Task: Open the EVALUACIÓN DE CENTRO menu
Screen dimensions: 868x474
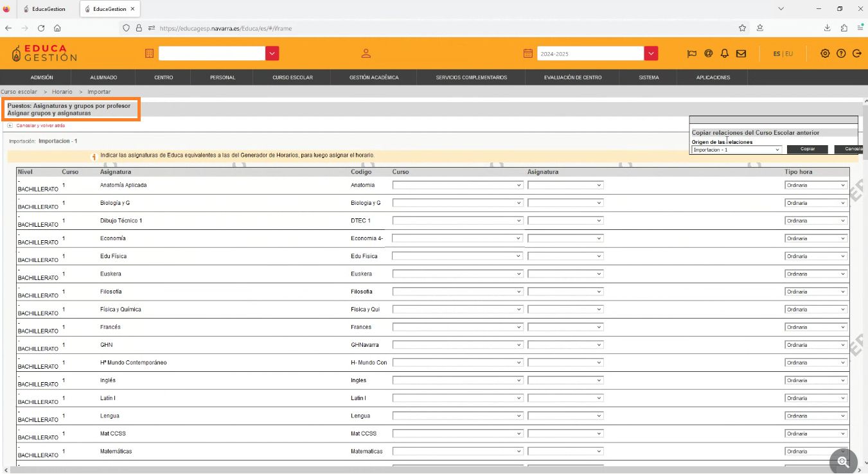Action: click(x=572, y=77)
